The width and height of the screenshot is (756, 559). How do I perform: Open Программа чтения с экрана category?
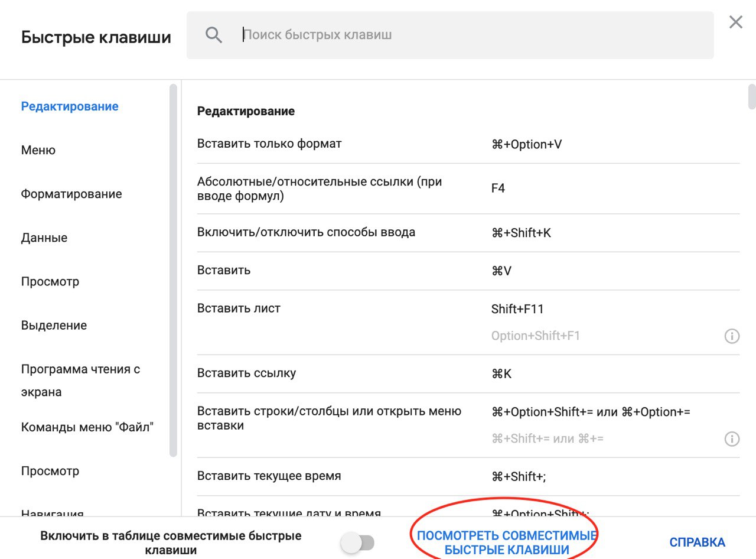[80, 380]
